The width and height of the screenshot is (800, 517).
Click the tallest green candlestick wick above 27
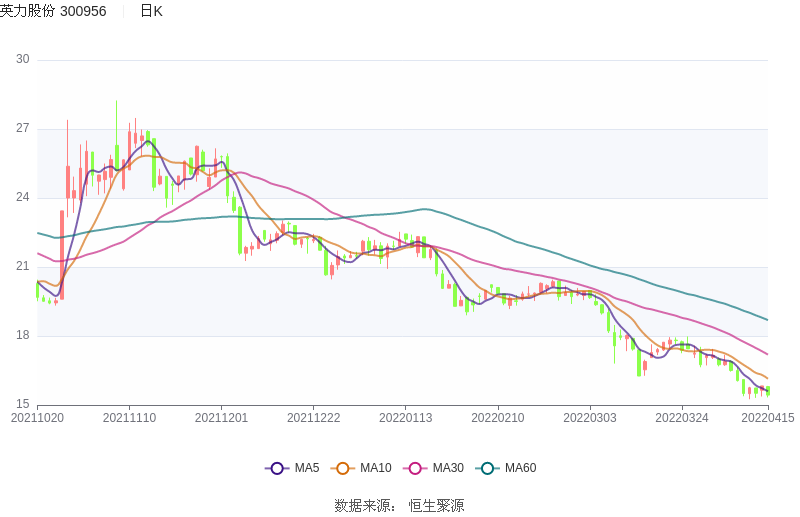116,115
